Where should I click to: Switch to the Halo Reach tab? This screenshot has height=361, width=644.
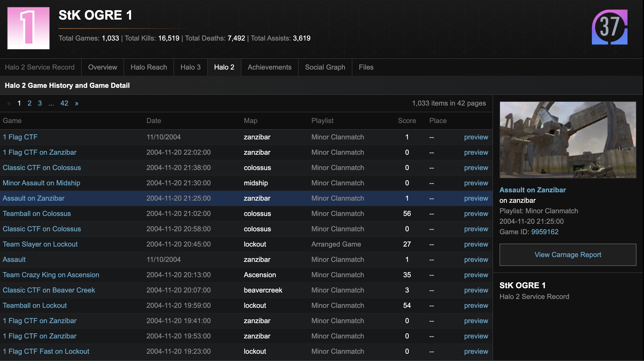(x=149, y=67)
